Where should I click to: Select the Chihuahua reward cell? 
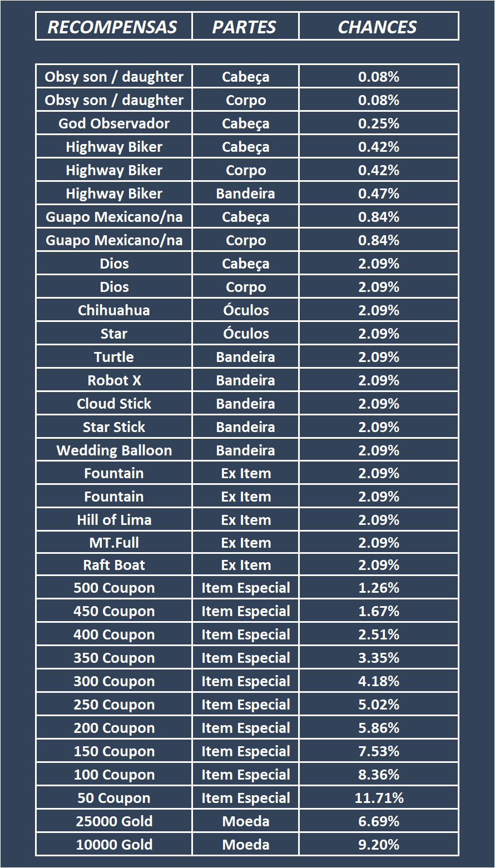[x=114, y=310]
